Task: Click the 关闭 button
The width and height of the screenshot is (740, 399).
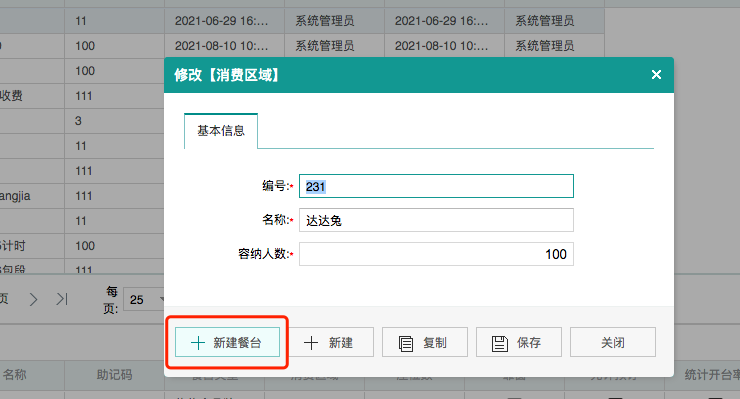Action: pyautogui.click(x=613, y=342)
